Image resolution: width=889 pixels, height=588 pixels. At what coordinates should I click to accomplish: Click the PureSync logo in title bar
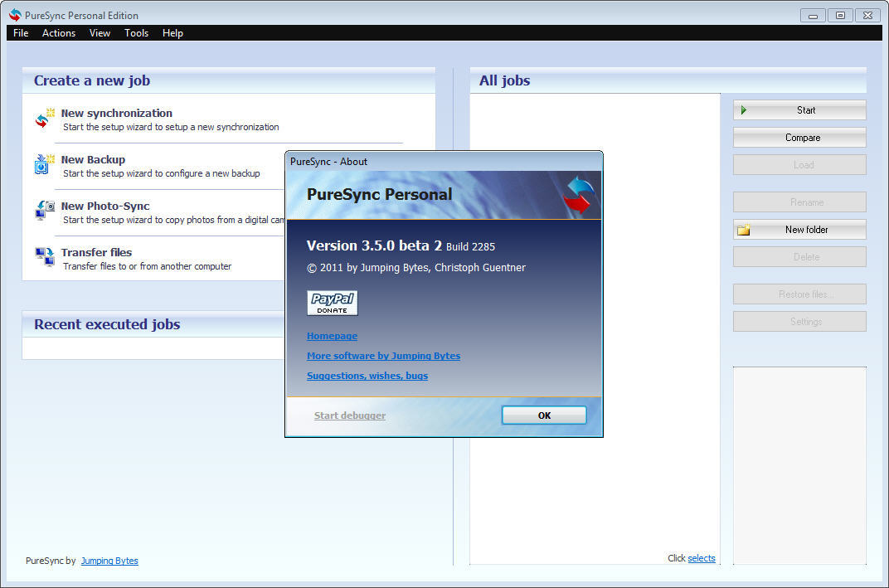pyautogui.click(x=15, y=15)
